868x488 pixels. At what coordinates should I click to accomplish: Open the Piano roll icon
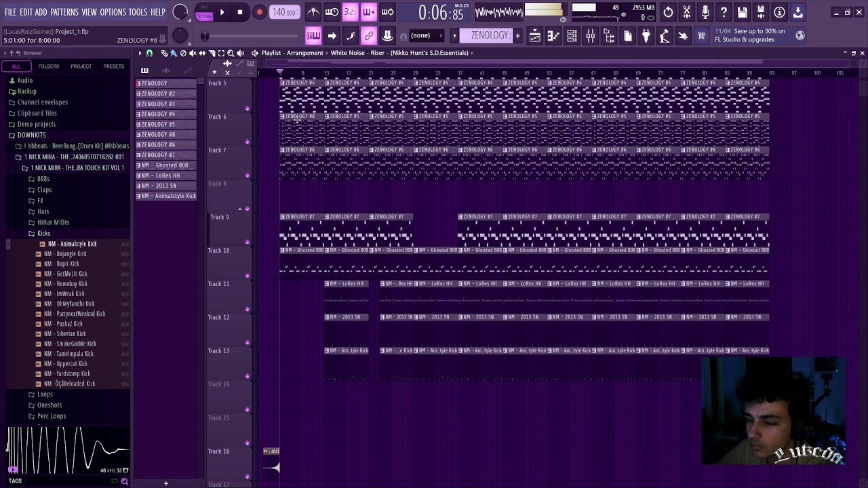[x=553, y=36]
